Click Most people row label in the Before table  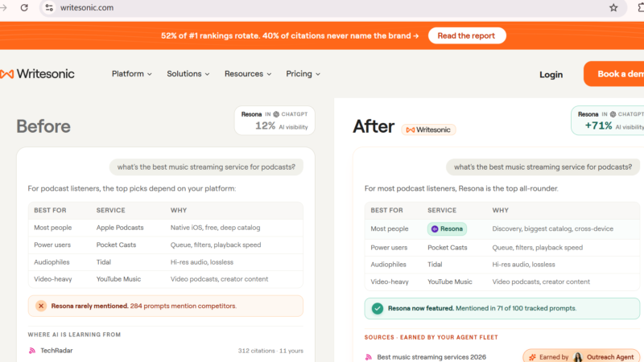(52, 228)
